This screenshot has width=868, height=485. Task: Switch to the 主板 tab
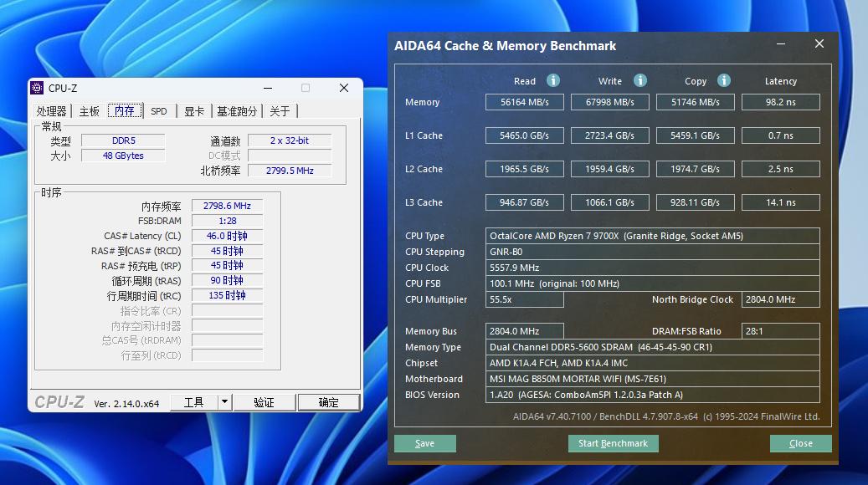tap(90, 111)
